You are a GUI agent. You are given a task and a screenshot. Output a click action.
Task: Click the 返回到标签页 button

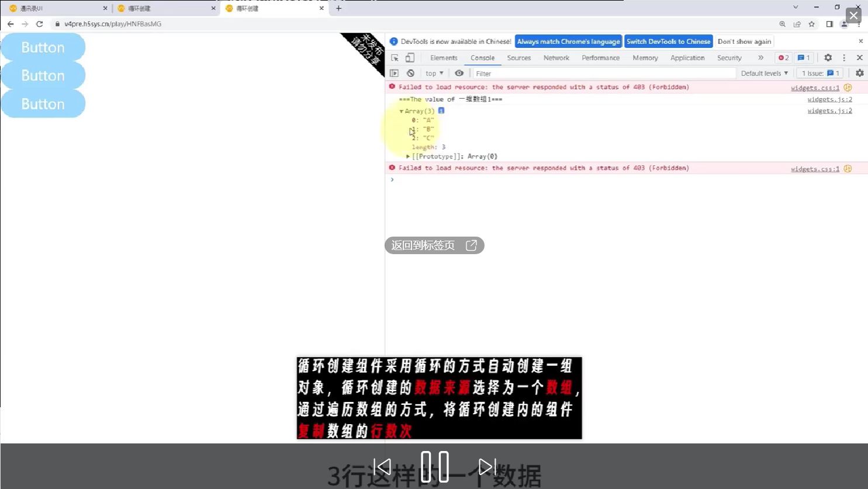click(x=434, y=245)
